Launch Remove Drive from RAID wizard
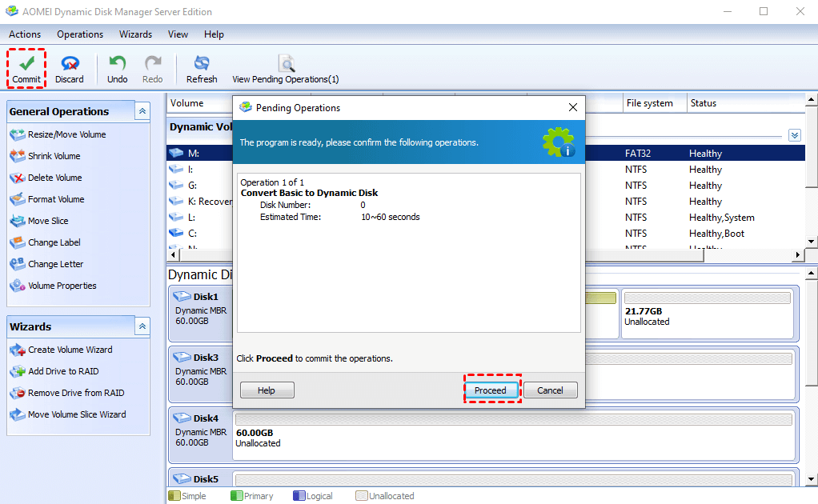 click(76, 393)
